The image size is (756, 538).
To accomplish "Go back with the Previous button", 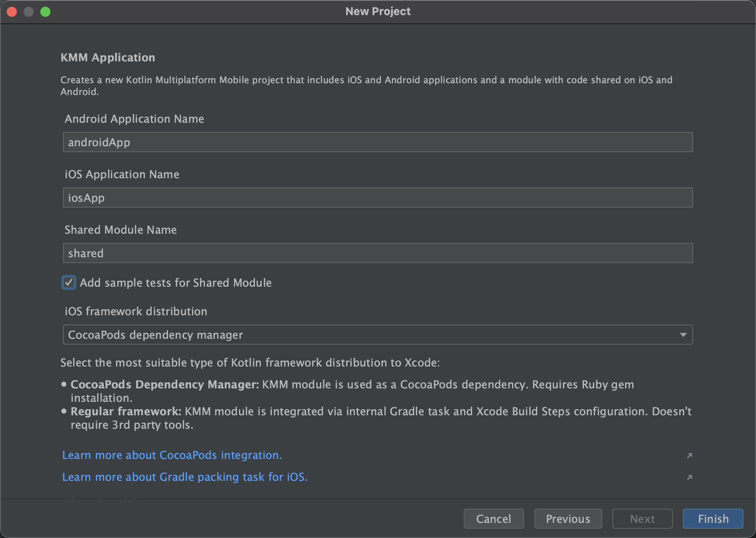I will (567, 519).
